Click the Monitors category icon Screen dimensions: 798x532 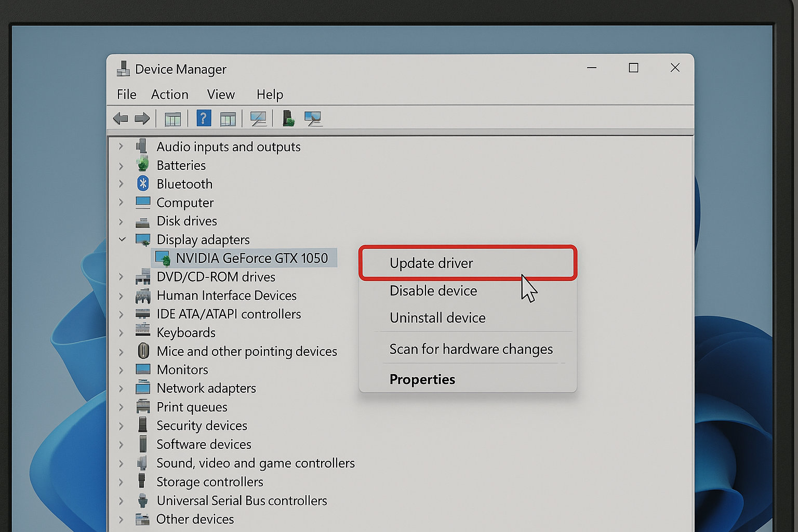click(143, 369)
